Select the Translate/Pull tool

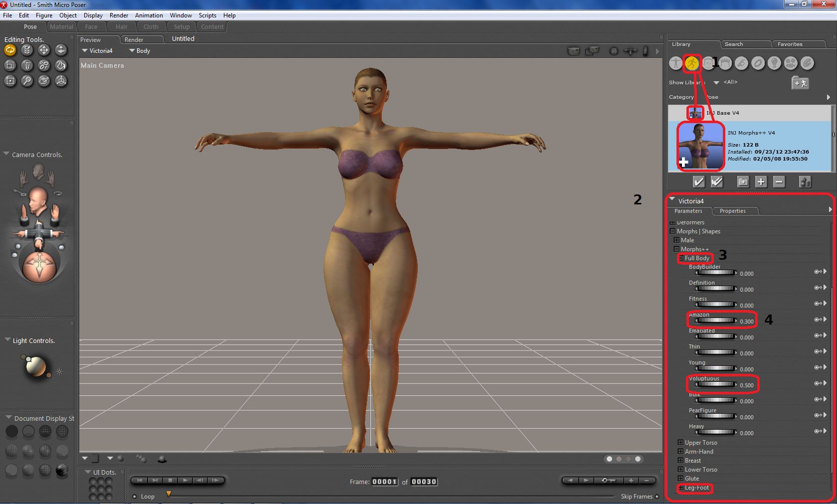click(44, 50)
